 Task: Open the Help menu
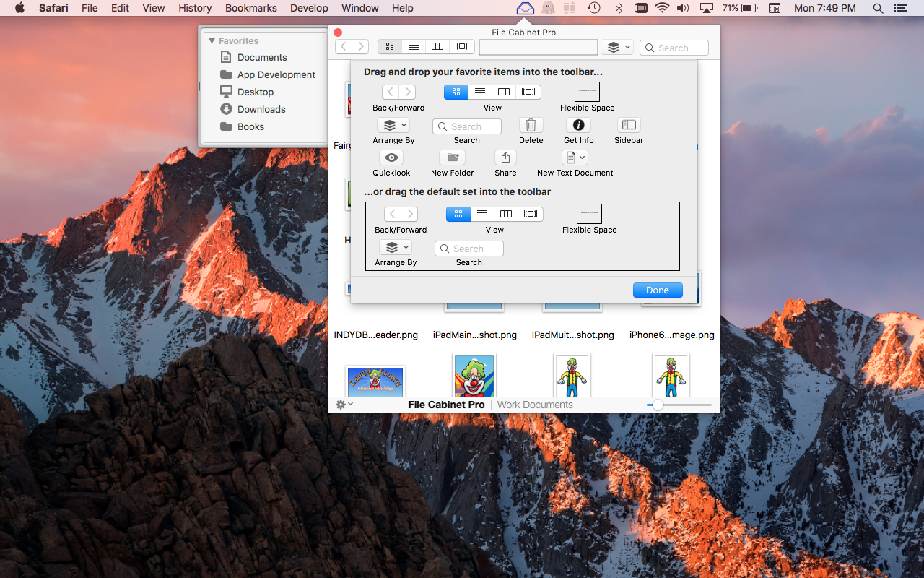(x=403, y=8)
